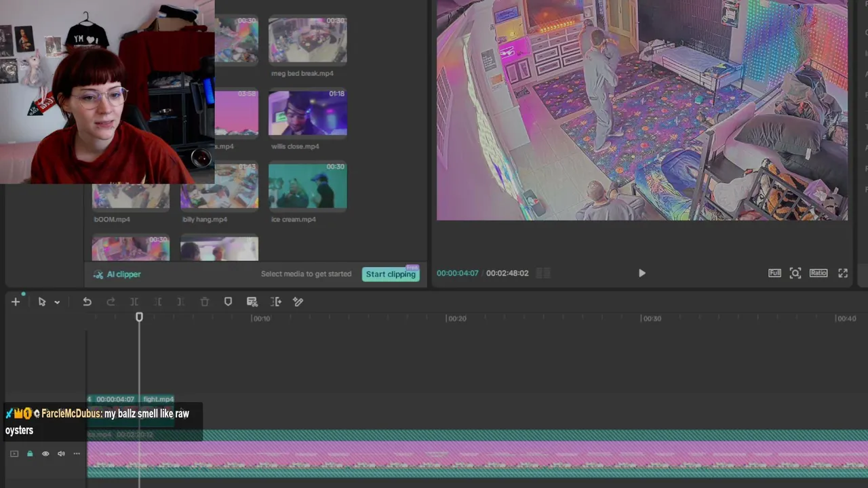Toggle the main track lock
The width and height of the screenshot is (868, 488).
point(30,453)
